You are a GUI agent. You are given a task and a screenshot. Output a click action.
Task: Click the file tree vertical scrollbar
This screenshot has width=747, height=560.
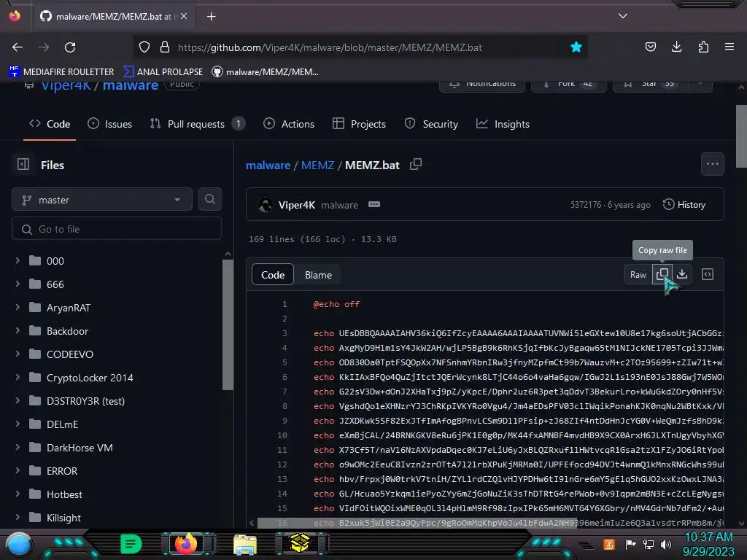228,325
